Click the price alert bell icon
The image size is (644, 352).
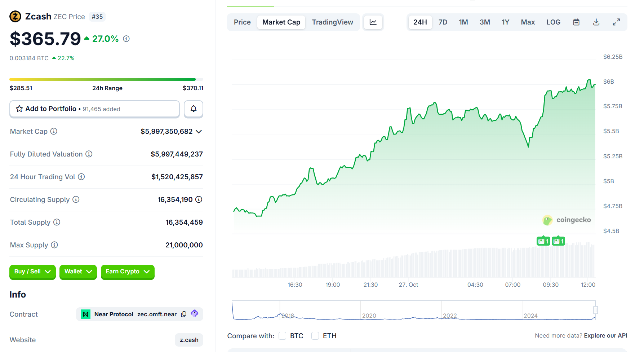194,109
